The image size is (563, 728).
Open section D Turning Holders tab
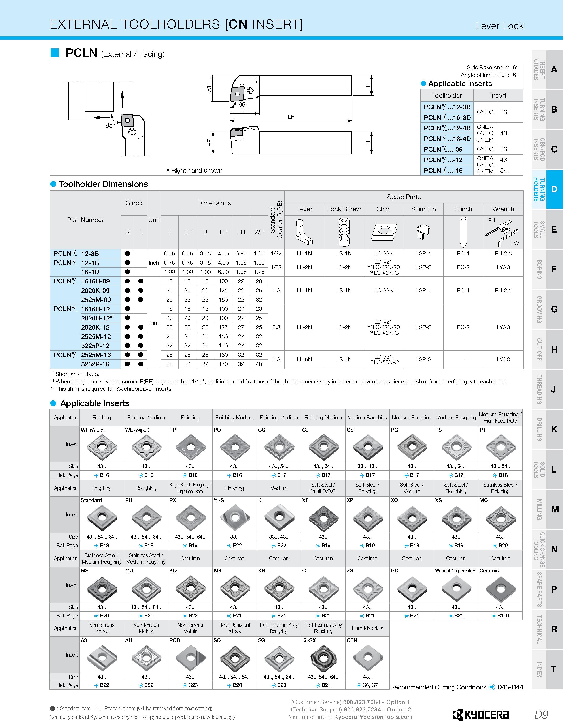(x=547, y=189)
